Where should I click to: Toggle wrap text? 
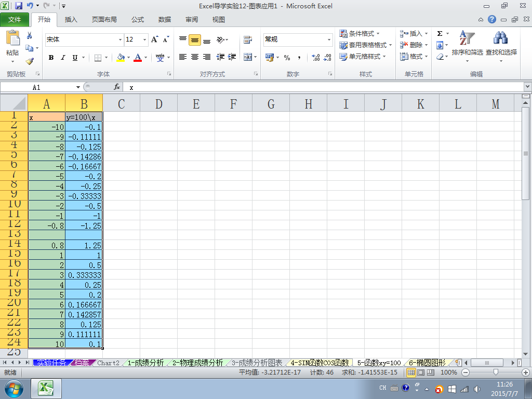coord(248,39)
